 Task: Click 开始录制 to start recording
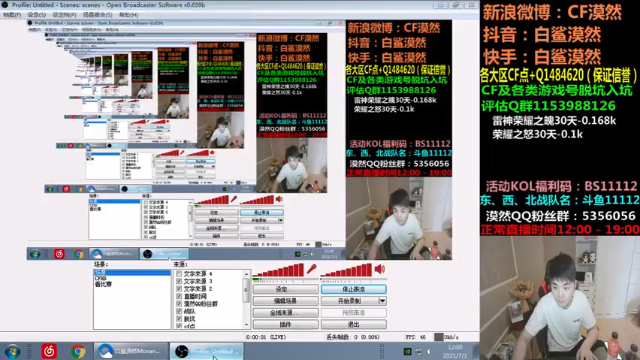click(350, 301)
